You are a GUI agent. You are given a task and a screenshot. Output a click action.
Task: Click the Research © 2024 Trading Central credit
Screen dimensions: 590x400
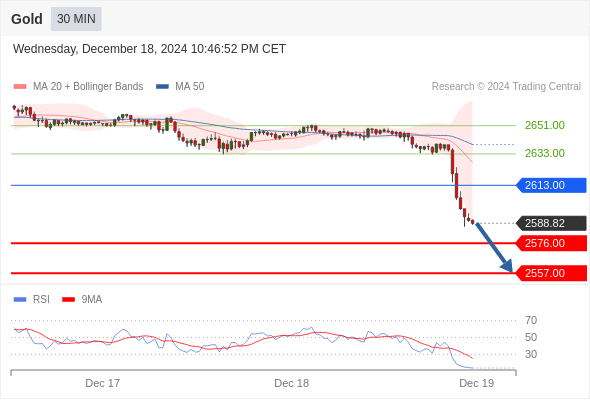[x=506, y=87]
